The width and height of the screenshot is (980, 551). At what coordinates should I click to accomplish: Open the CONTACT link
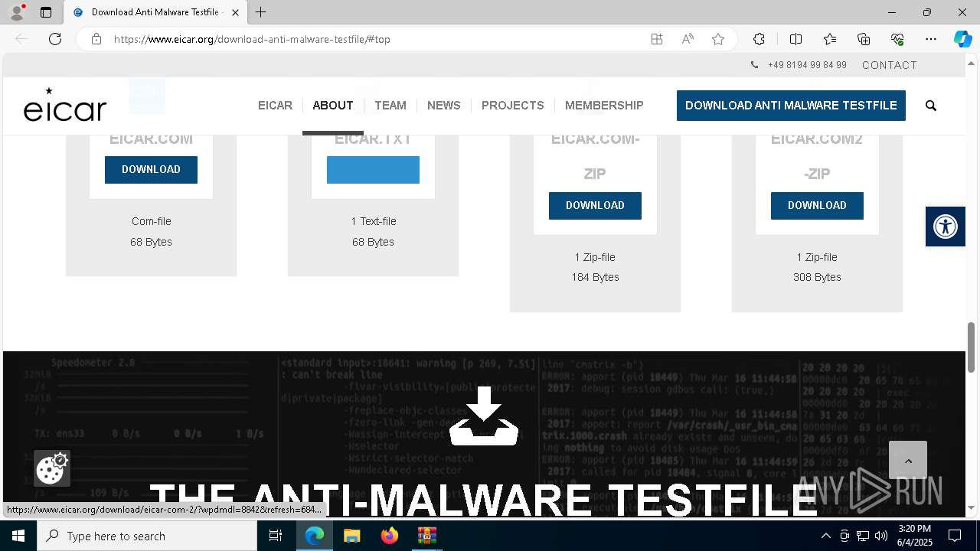pyautogui.click(x=890, y=65)
